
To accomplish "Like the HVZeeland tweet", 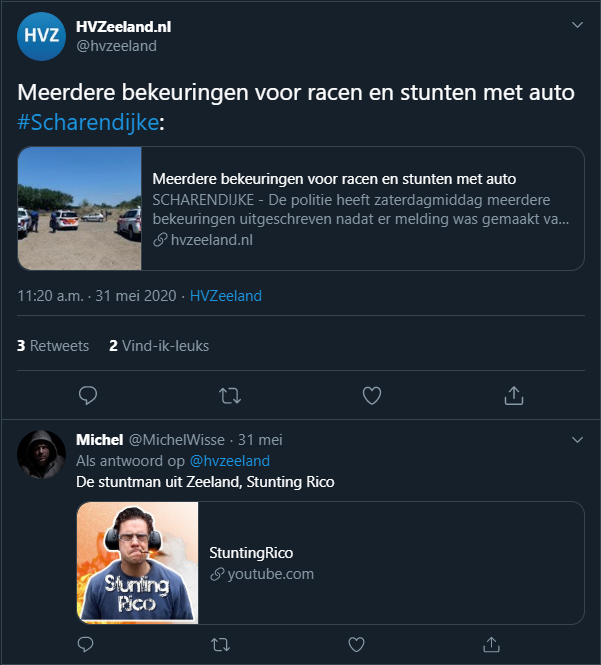I will 372,396.
